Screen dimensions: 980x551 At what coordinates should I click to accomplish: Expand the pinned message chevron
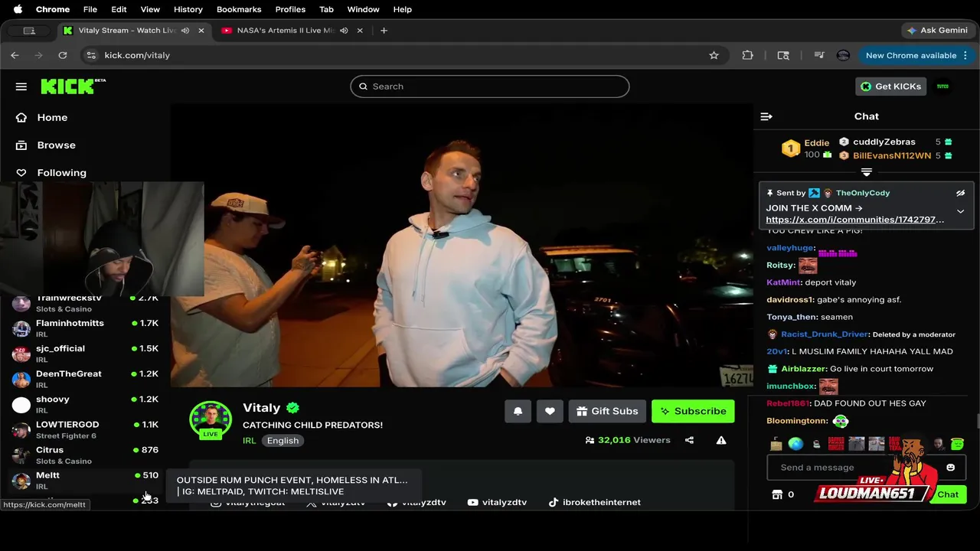point(960,212)
